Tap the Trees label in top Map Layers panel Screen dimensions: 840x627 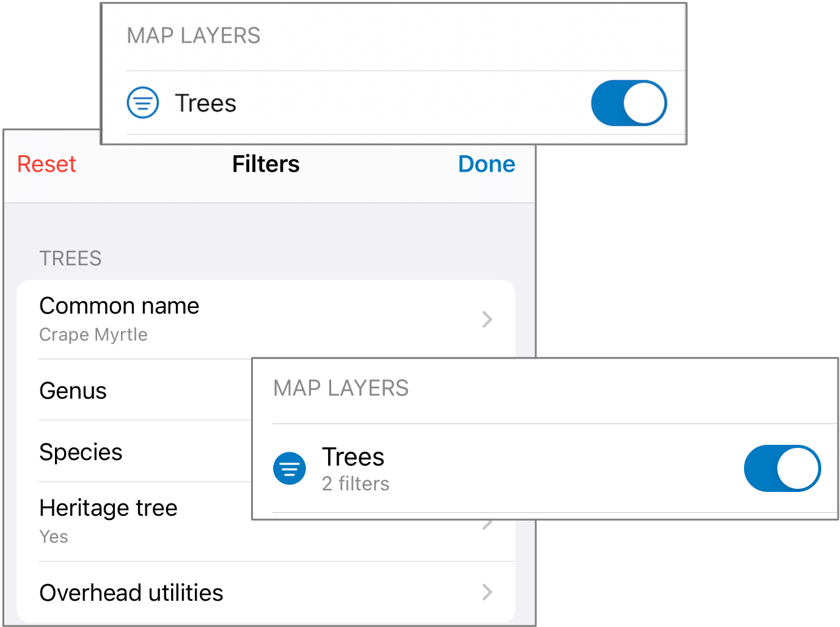[x=205, y=103]
